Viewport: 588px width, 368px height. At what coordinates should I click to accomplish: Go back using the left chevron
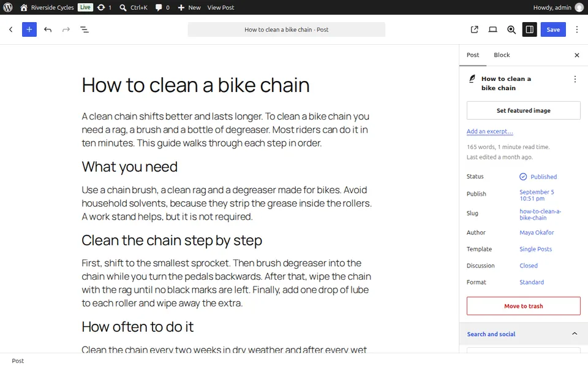pos(11,29)
